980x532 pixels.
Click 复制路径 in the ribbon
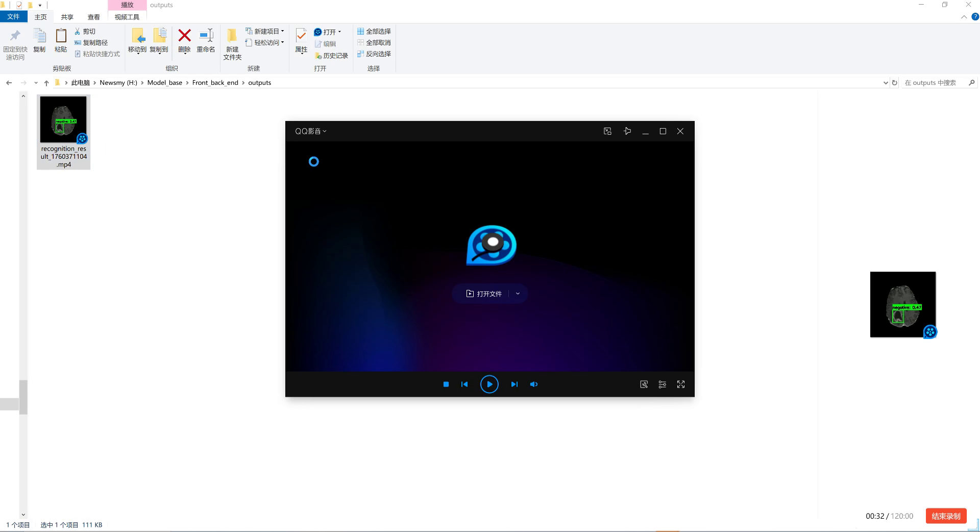click(91, 43)
